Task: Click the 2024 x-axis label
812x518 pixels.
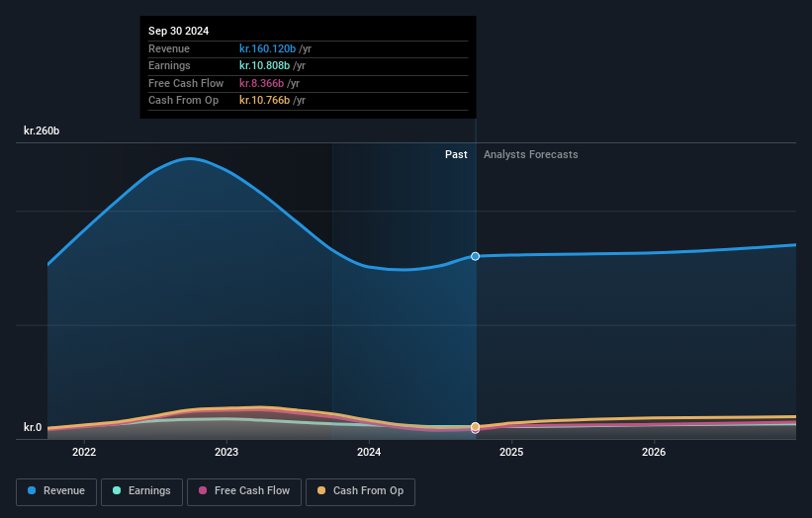Action: click(x=369, y=452)
